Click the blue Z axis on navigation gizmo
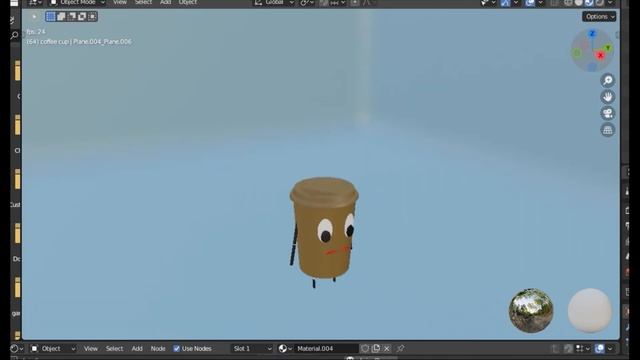Image resolution: width=640 pixels, height=360 pixels. click(592, 34)
